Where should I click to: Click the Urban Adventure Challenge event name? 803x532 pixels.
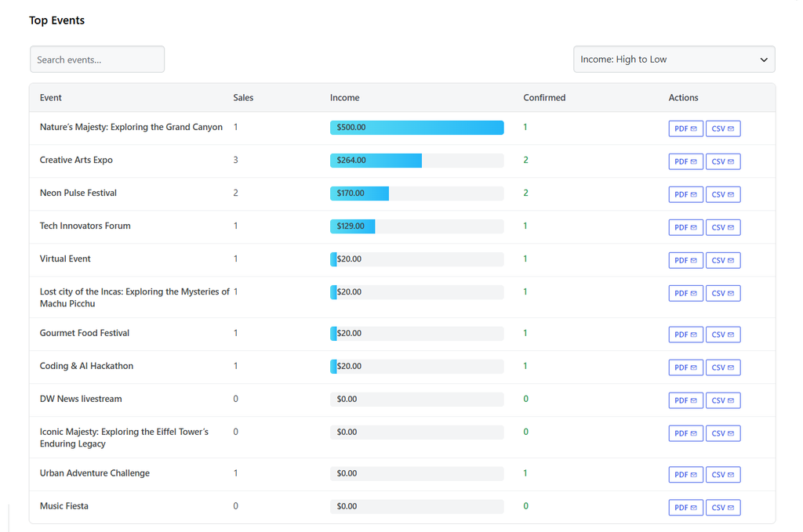pos(95,473)
